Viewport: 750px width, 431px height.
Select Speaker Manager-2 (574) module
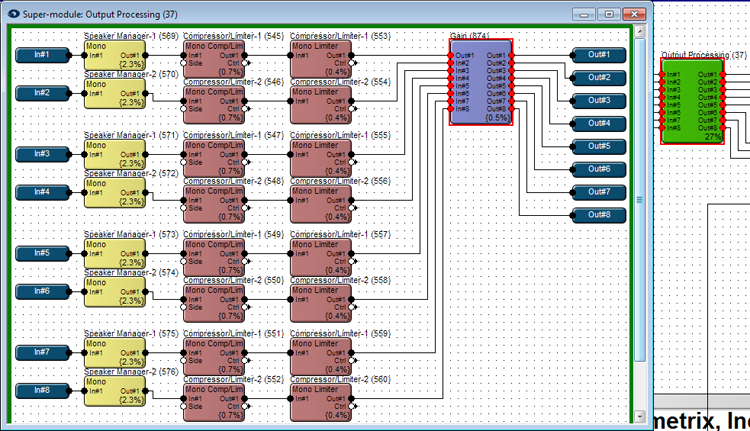point(115,292)
